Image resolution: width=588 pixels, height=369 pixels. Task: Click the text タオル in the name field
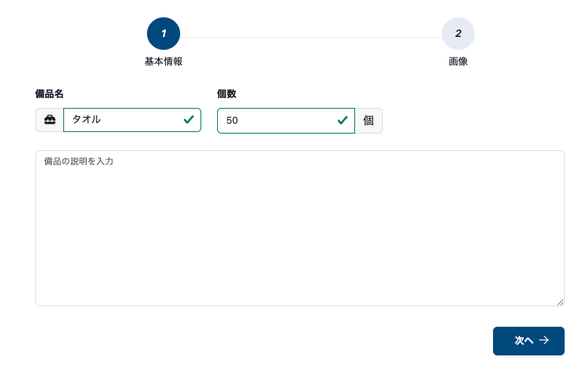87,119
